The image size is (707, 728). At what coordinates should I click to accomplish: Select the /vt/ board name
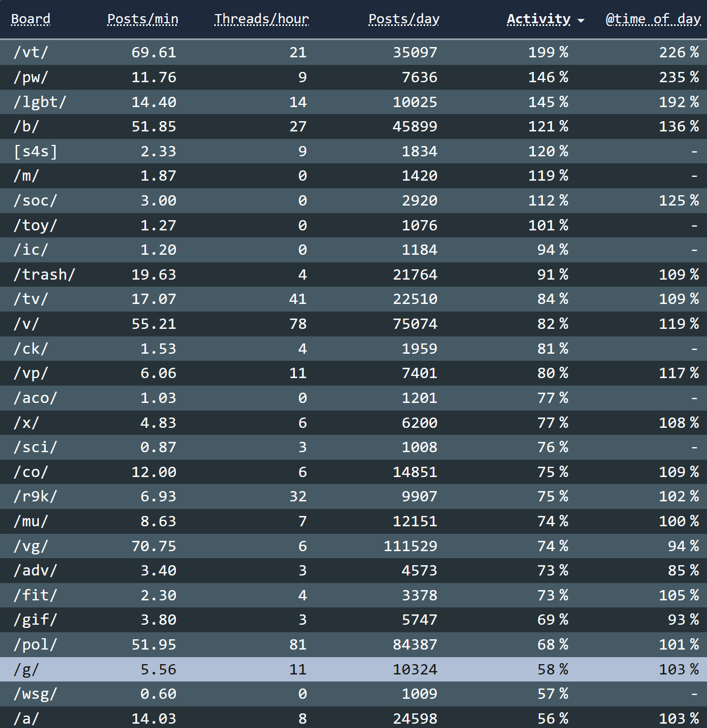[31, 52]
